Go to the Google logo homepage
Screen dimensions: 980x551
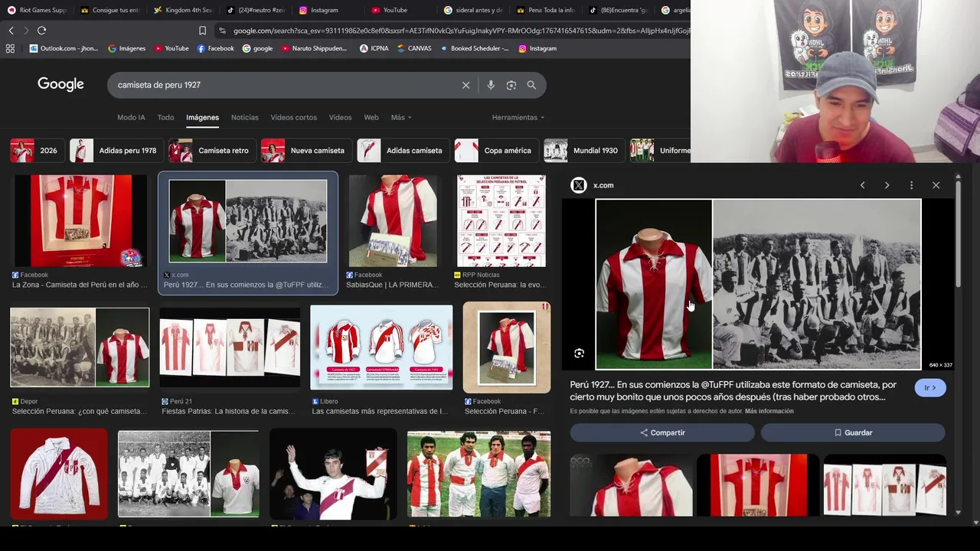(x=60, y=84)
